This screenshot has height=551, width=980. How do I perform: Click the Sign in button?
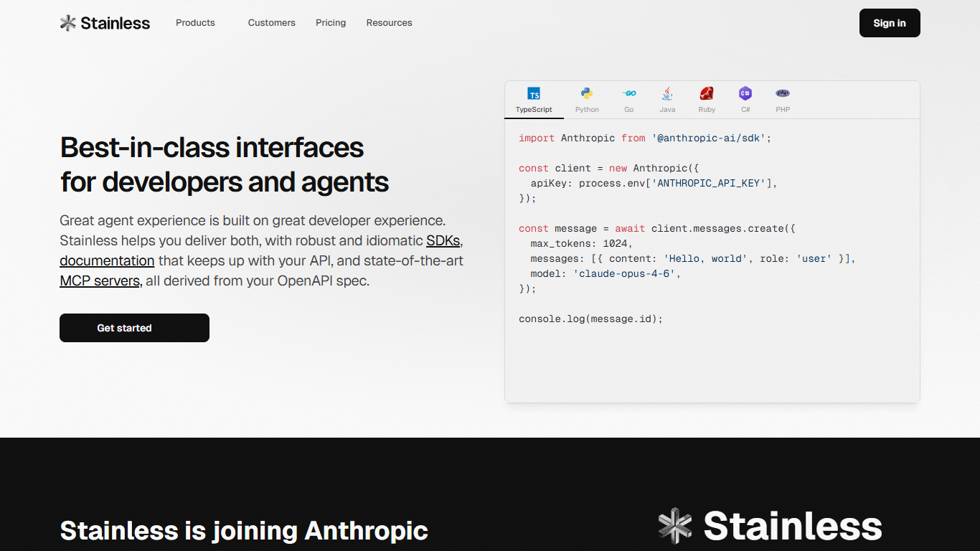(890, 23)
